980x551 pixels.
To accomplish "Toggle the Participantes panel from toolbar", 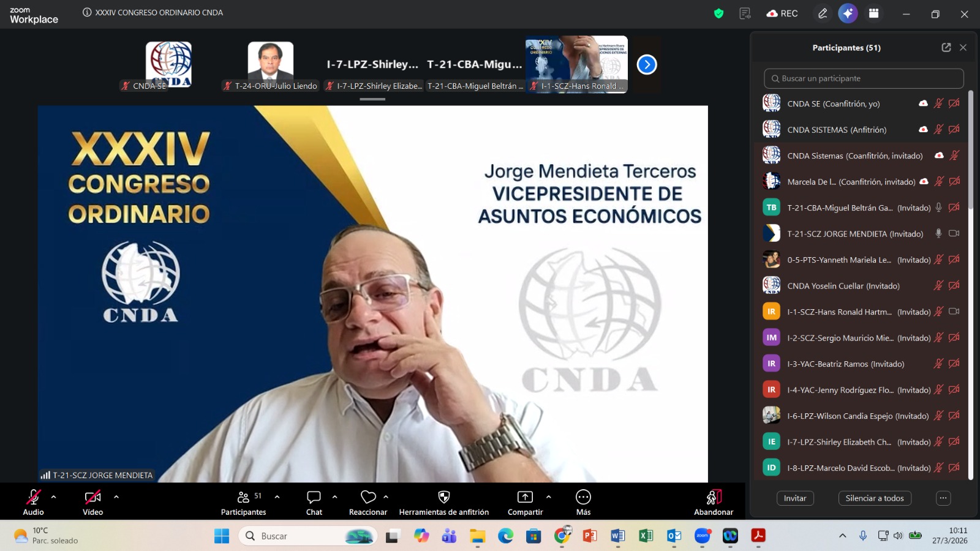I will [244, 497].
